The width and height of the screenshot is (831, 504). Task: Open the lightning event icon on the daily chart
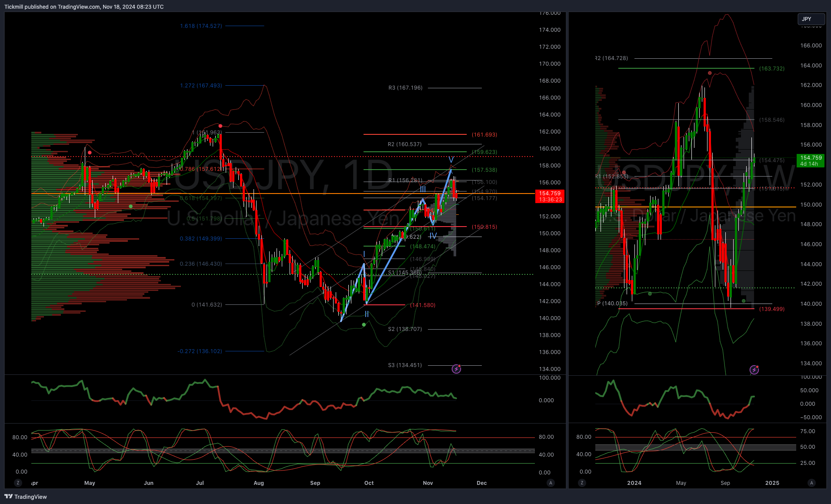point(456,369)
